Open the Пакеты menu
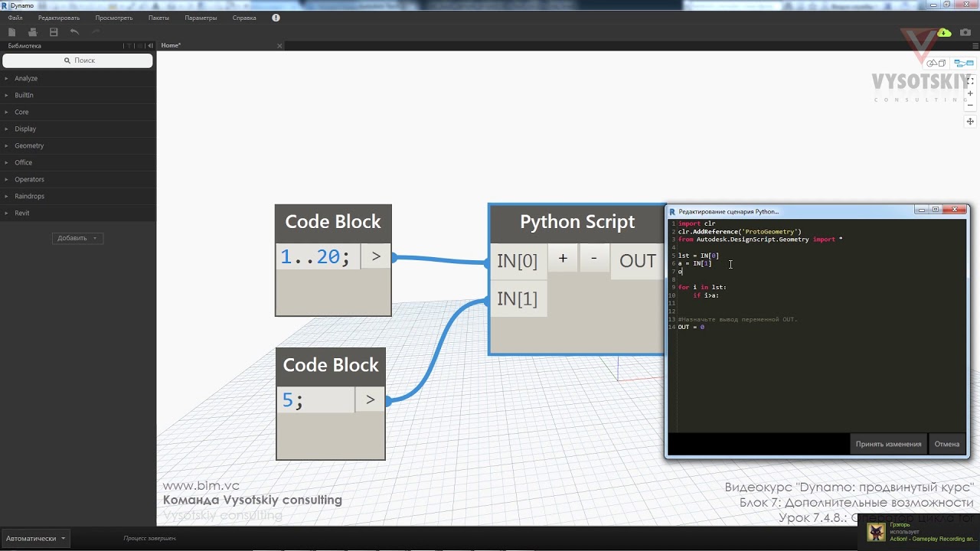Viewport: 980px width, 551px height. click(x=159, y=18)
